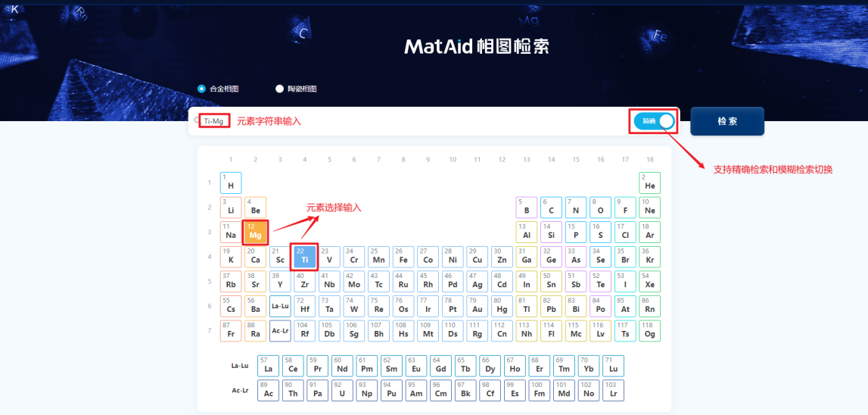Screen dimensions: 868x415
Task: Select uranium U element tile
Action: [x=342, y=390]
